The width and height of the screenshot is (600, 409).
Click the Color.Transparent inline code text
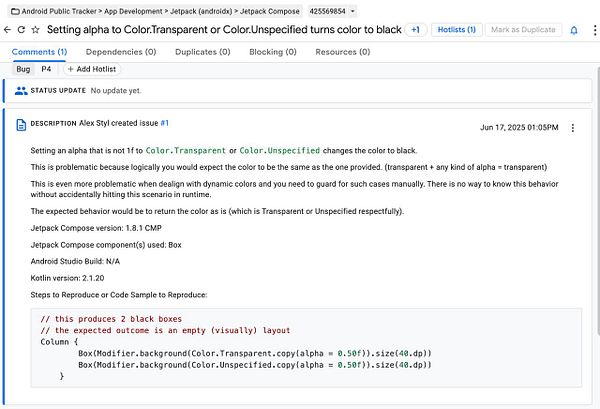(x=186, y=151)
